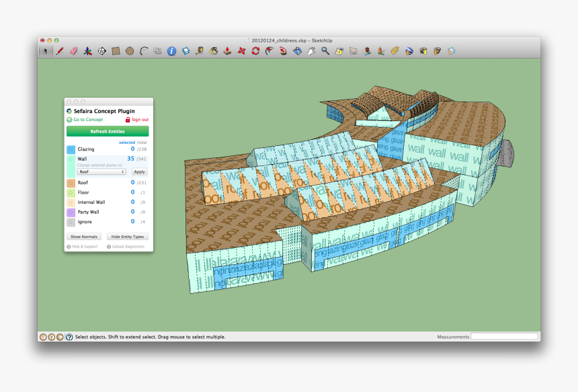Toggle Show Normals button
Image resolution: width=578 pixels, height=392 pixels.
coord(84,237)
